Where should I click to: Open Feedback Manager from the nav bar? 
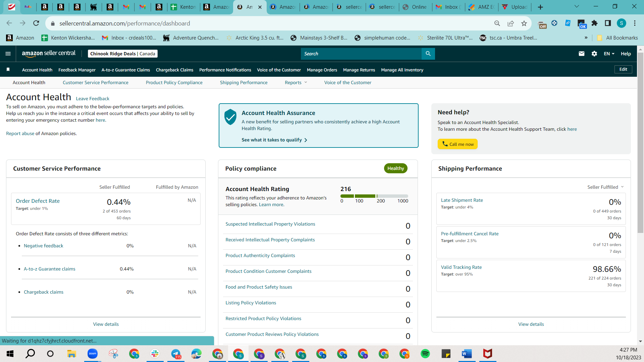tap(77, 70)
